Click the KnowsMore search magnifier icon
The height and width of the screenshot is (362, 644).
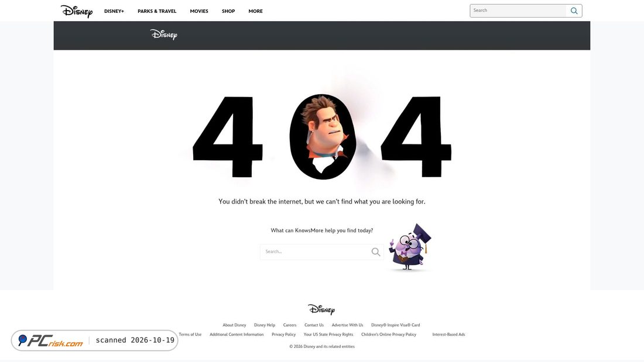[375, 251]
